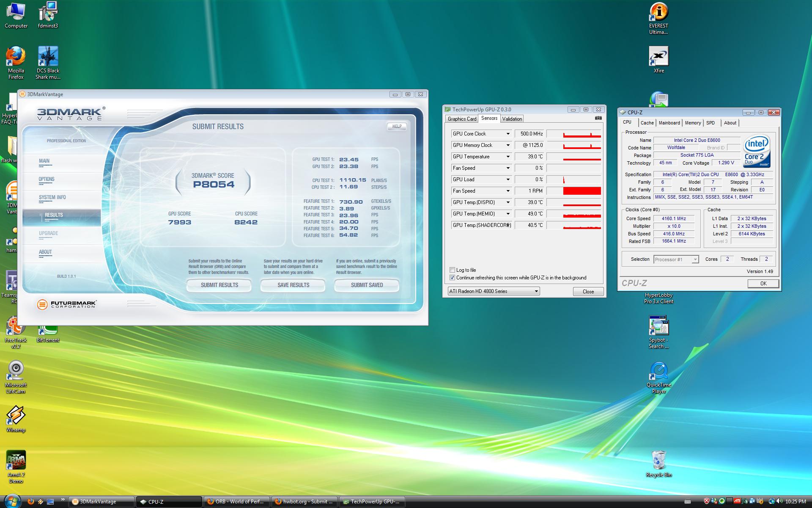
Task: Click the taskbar clock showing 10:25 PM
Action: tap(796, 502)
